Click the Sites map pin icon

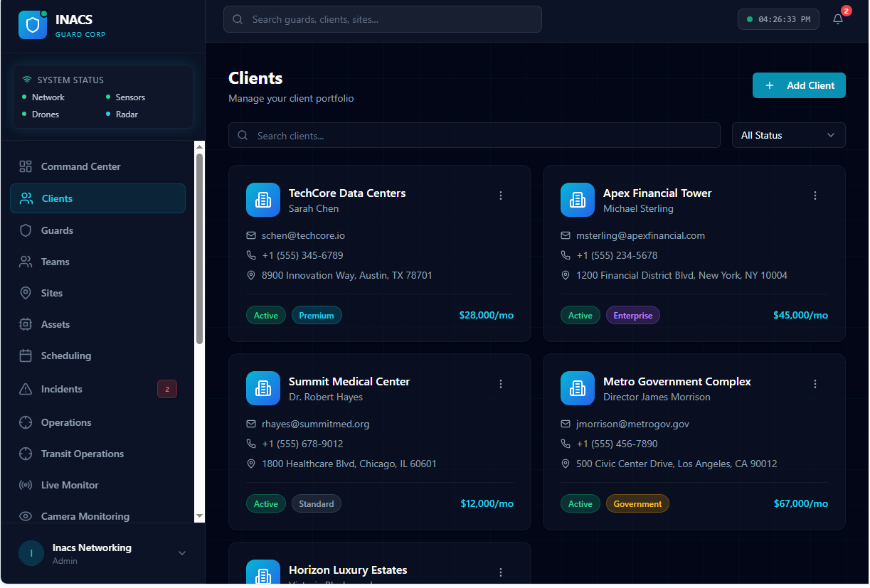click(26, 293)
